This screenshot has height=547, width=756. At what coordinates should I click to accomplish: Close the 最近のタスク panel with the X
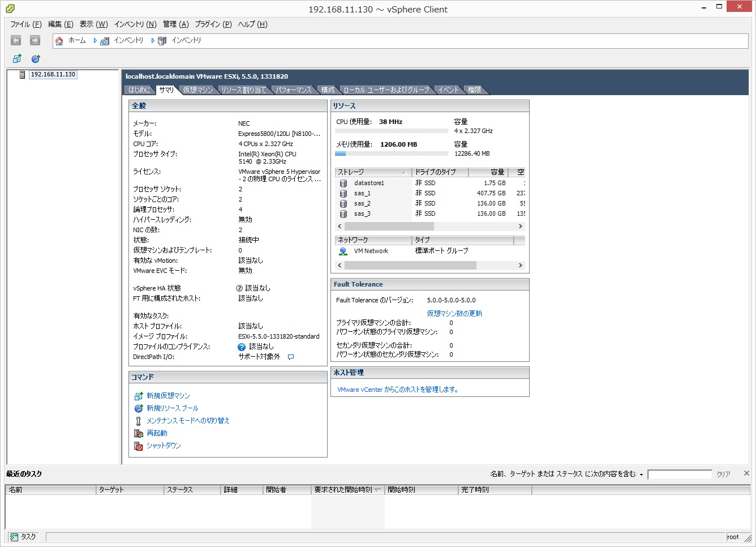[x=746, y=473]
